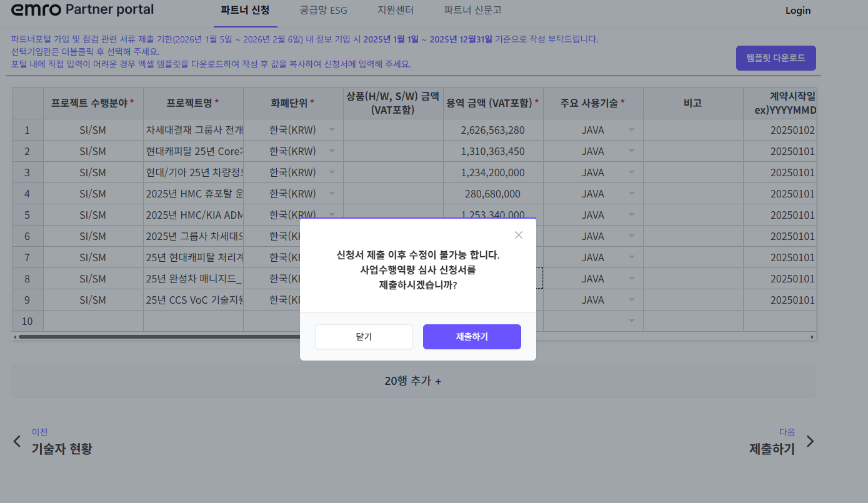The height and width of the screenshot is (503, 868).
Task: Close the submission dialog via the X icon
Action: [x=518, y=235]
